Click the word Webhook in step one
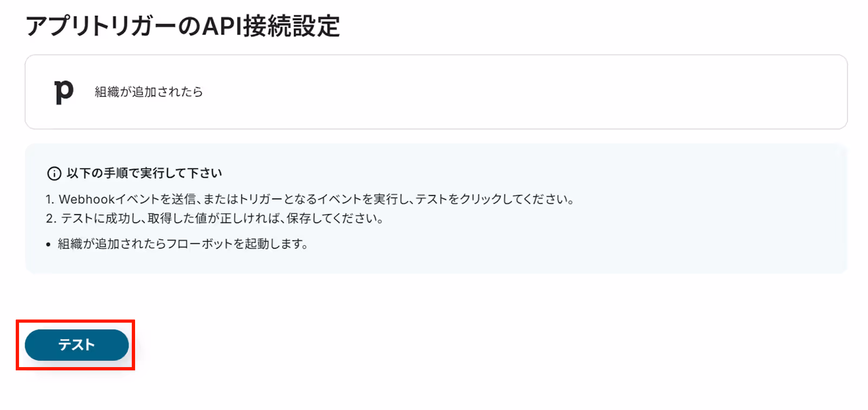Viewport: 868px width, 410px height. click(x=87, y=199)
